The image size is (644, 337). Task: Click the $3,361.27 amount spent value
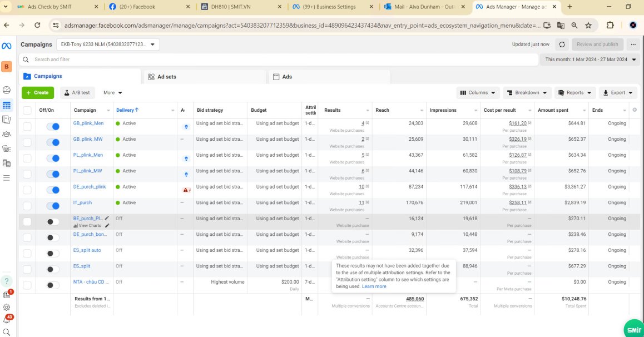point(574,187)
